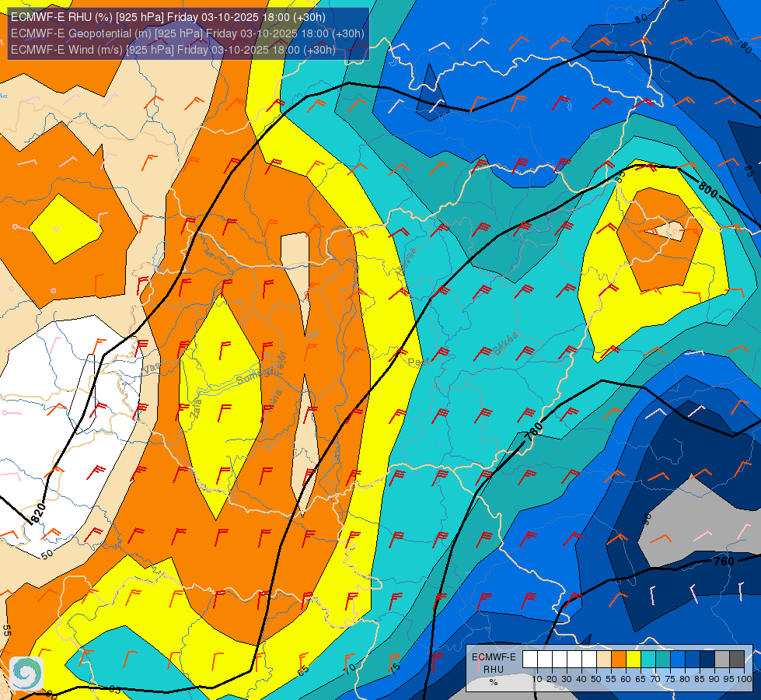
Task: Click the Békés county label
Action: pyautogui.click(x=506, y=344)
